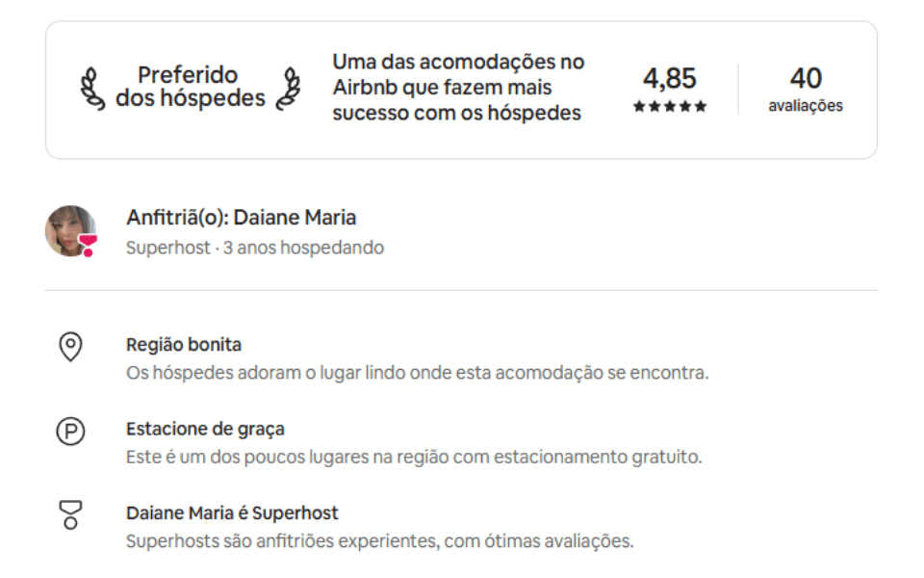924x578 pixels.
Task: Click Daiane Maria é Superhost title
Action: click(x=232, y=512)
